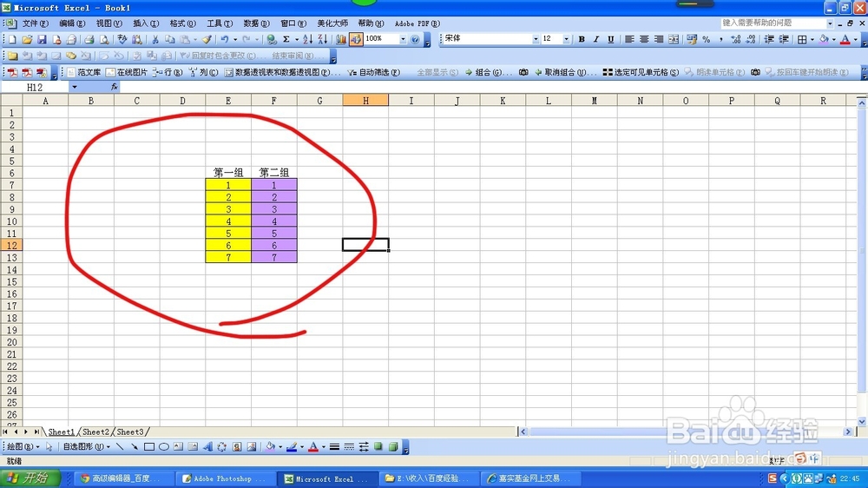Switch to the Sheet2 tab
The image size is (868, 488).
pyautogui.click(x=95, y=432)
